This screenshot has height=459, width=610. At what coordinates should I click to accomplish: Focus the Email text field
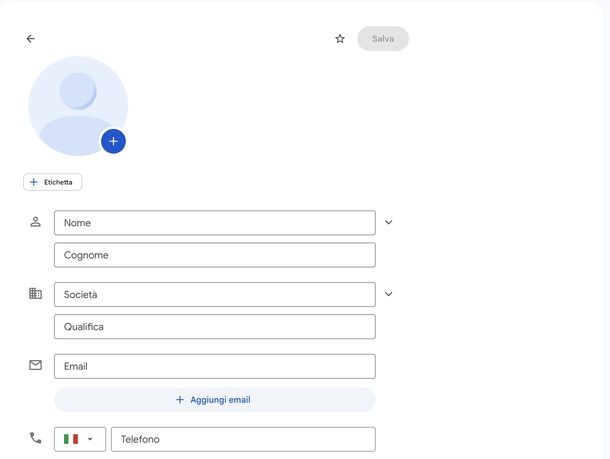click(x=214, y=366)
